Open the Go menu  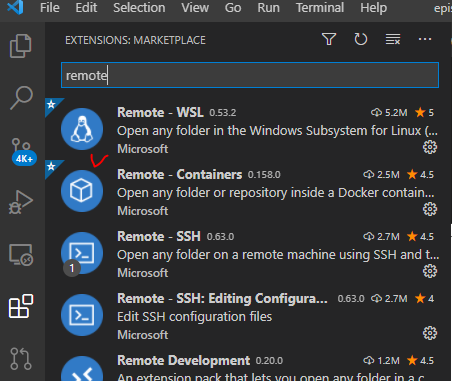tap(233, 7)
